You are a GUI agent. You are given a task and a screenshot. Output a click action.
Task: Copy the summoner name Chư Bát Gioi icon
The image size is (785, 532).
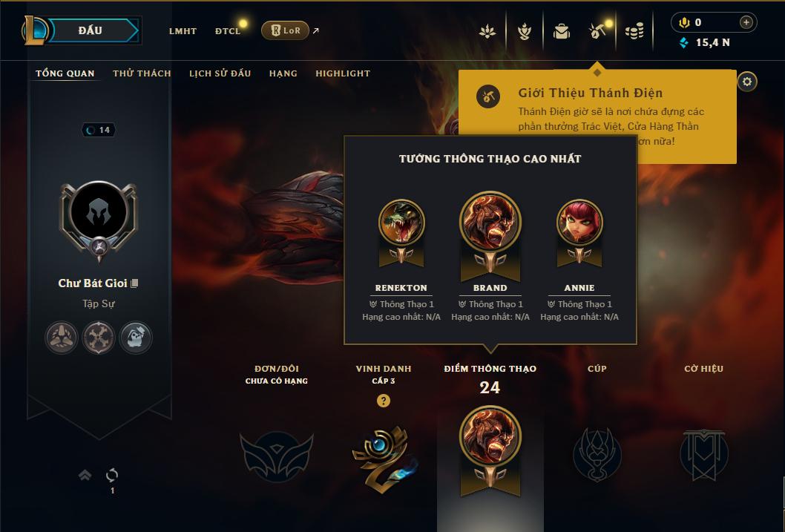pyautogui.click(x=134, y=283)
